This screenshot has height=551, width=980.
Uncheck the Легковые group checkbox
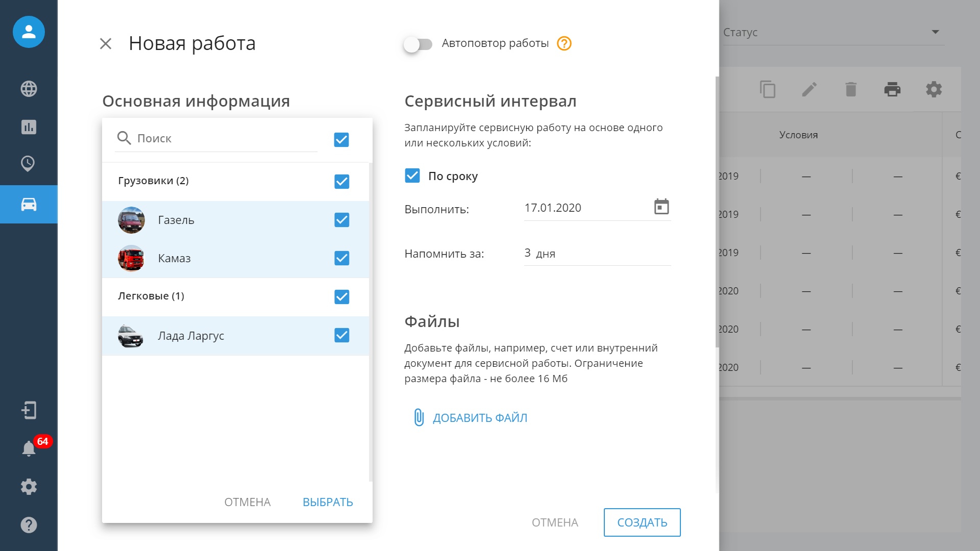341,296
